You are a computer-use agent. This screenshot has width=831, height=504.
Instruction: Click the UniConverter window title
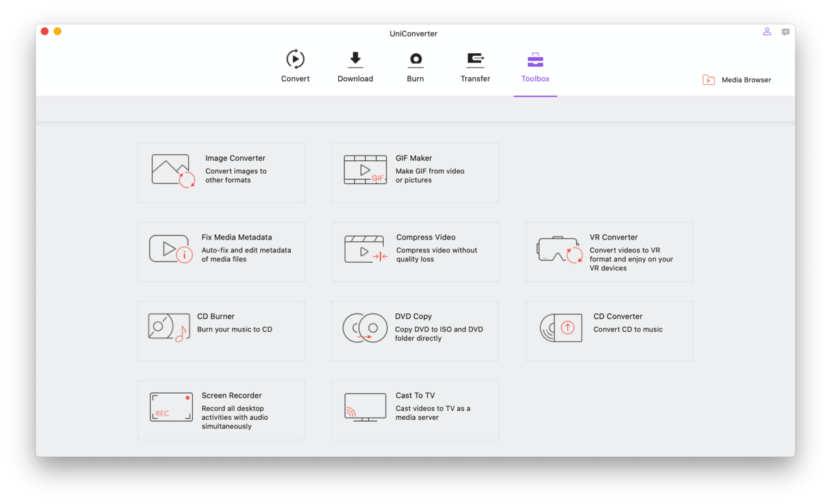tap(414, 34)
